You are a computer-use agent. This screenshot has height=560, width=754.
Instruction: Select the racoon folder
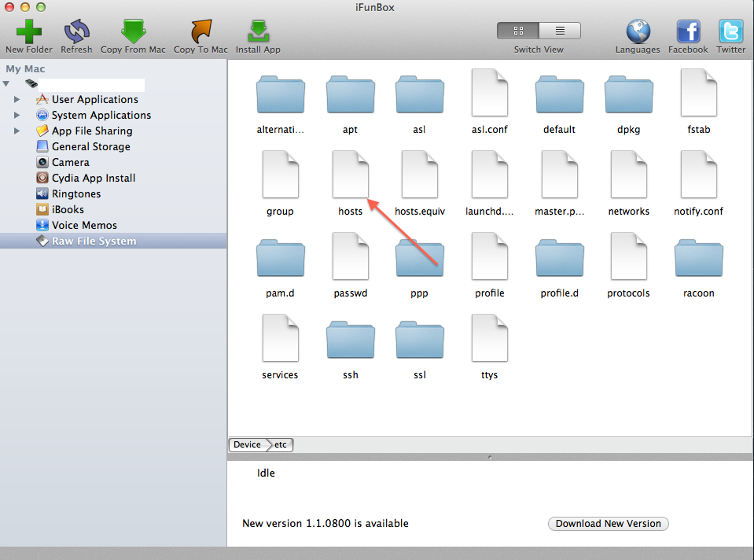699,258
